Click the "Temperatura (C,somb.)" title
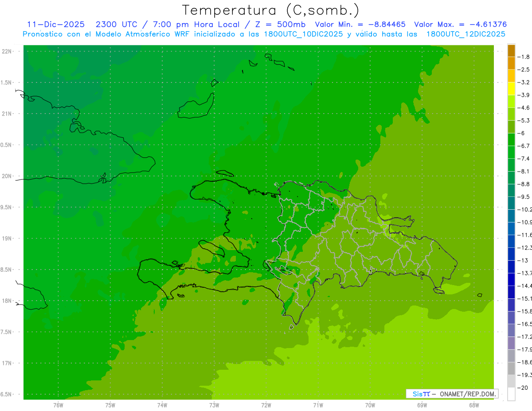 click(270, 10)
